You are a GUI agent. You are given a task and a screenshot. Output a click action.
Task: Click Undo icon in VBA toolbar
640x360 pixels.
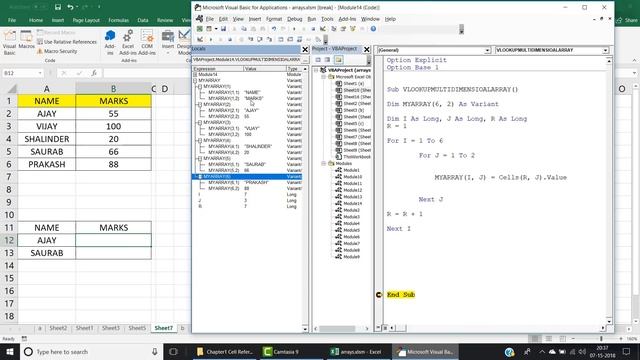(274, 29)
